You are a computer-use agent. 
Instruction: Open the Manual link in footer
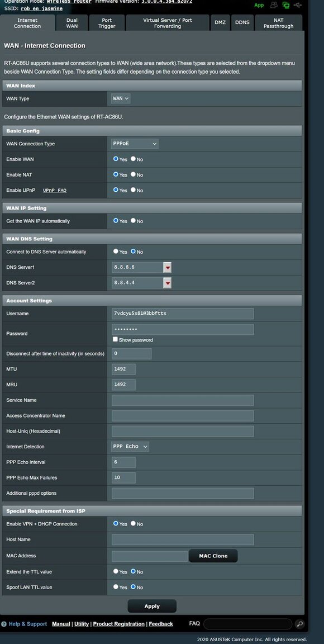click(61, 624)
